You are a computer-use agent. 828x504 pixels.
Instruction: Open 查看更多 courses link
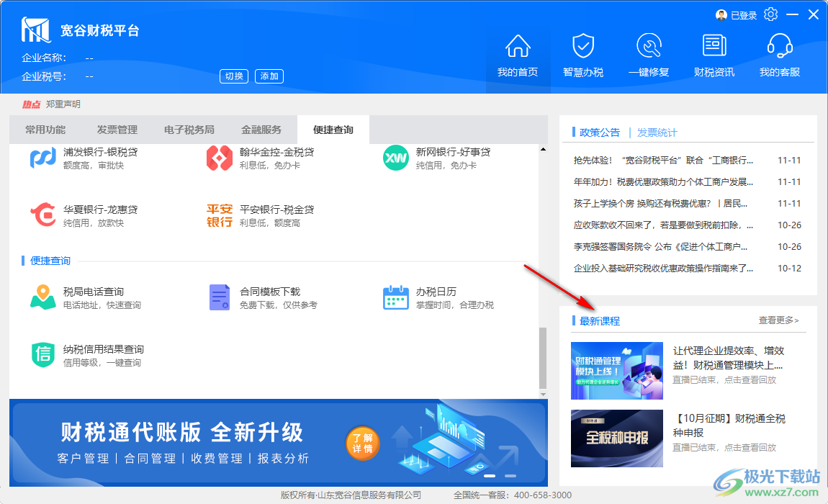pos(779,320)
